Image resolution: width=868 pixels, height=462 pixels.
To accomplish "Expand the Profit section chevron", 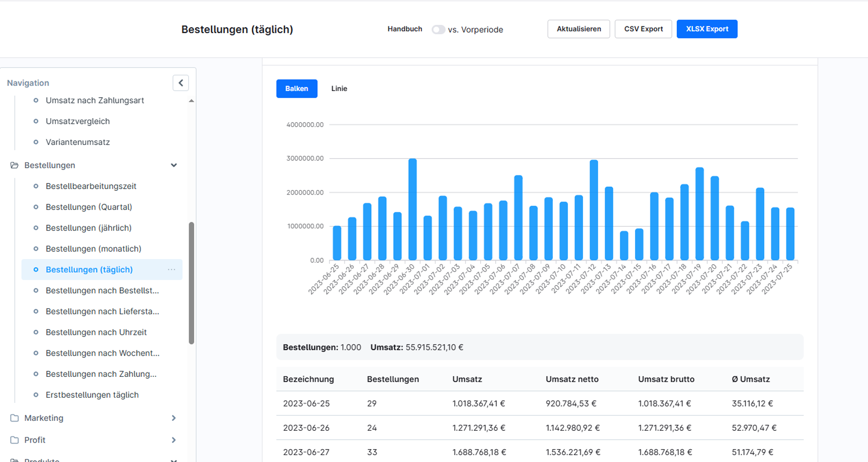I will click(x=174, y=440).
